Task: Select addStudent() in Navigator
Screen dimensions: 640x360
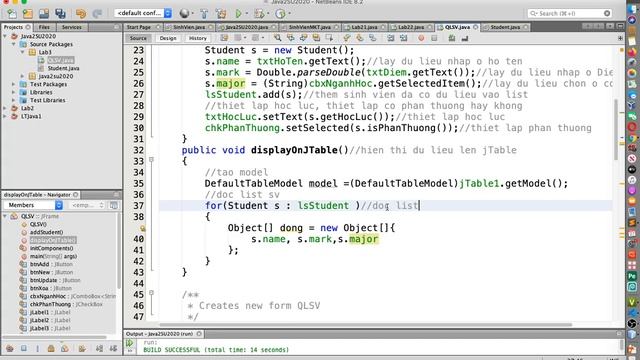Action: click(46, 232)
